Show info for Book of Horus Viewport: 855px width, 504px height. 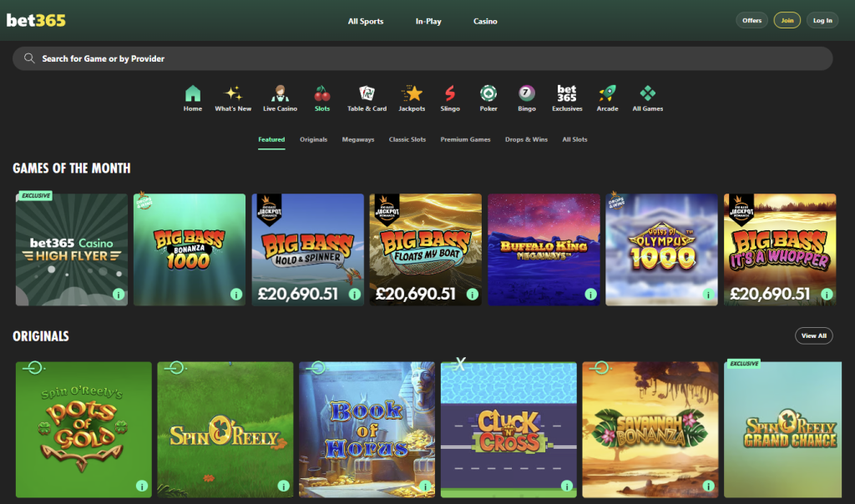(x=425, y=486)
